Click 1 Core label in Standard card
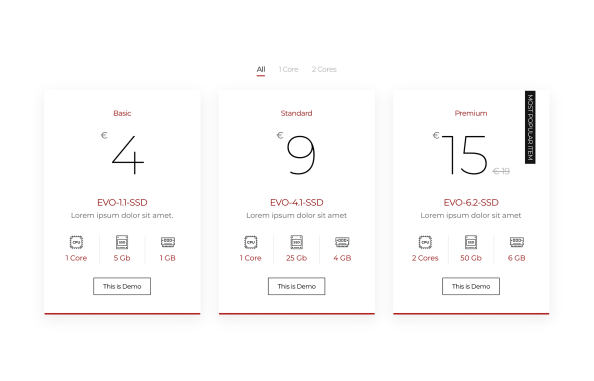This screenshot has height=381, width=594. click(x=250, y=258)
